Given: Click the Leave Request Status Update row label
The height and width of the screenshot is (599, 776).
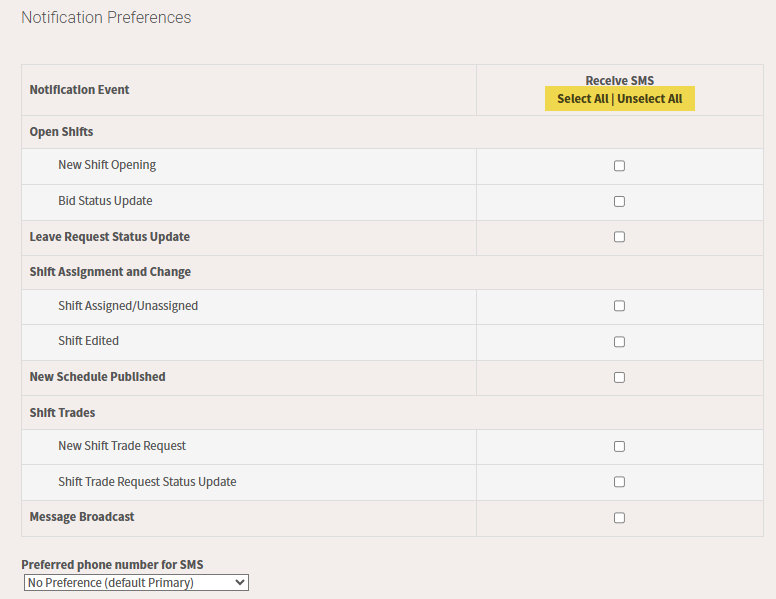Looking at the screenshot, I should (x=110, y=237).
